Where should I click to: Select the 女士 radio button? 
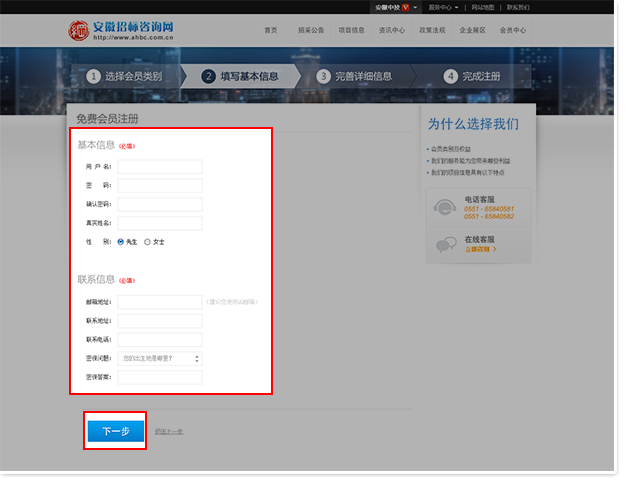coord(148,241)
